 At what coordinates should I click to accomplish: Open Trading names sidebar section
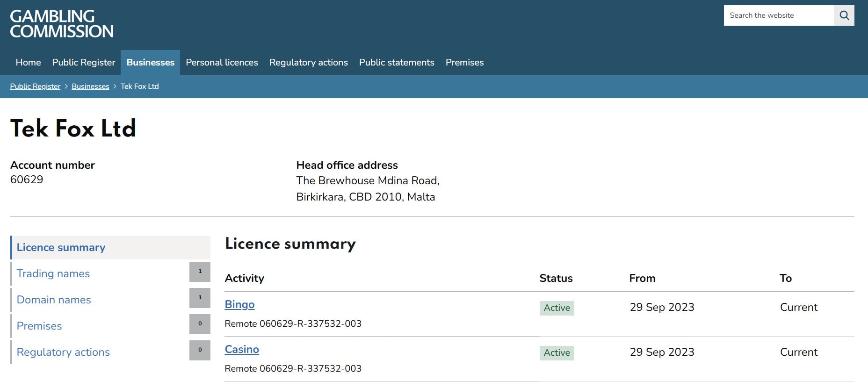(53, 274)
